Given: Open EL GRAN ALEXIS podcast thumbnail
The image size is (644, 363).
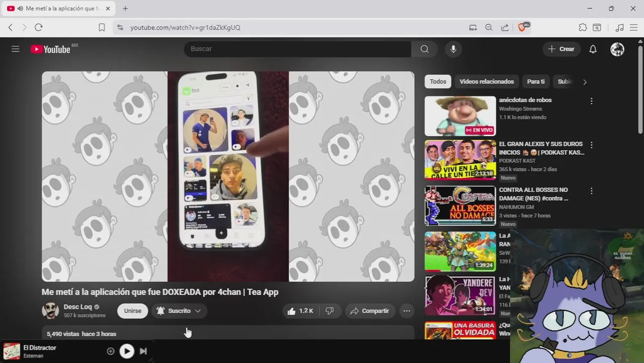Looking at the screenshot, I should pos(460,160).
